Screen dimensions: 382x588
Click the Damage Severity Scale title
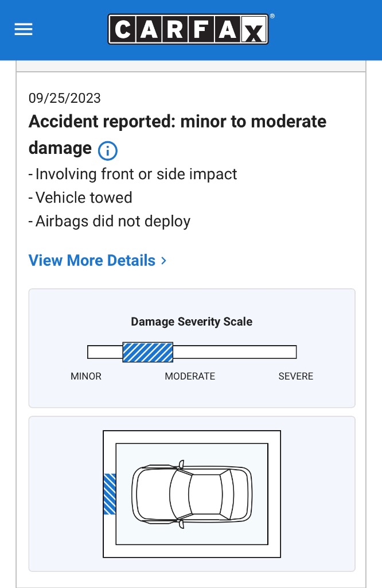[x=192, y=322]
